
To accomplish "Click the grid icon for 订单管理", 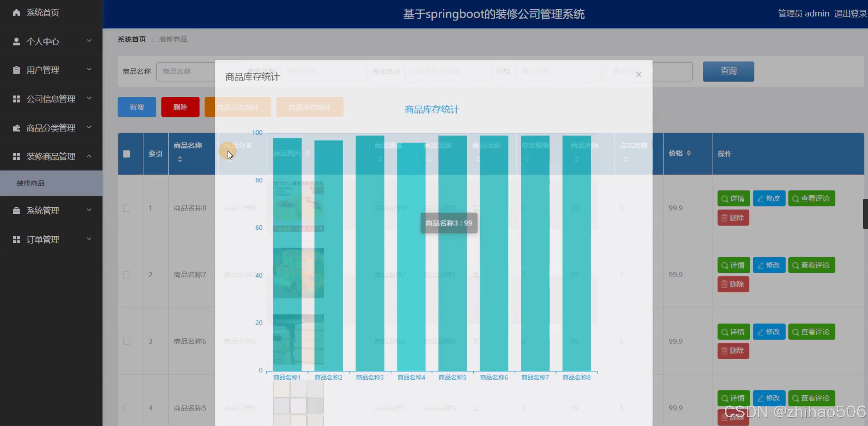I will tap(16, 239).
